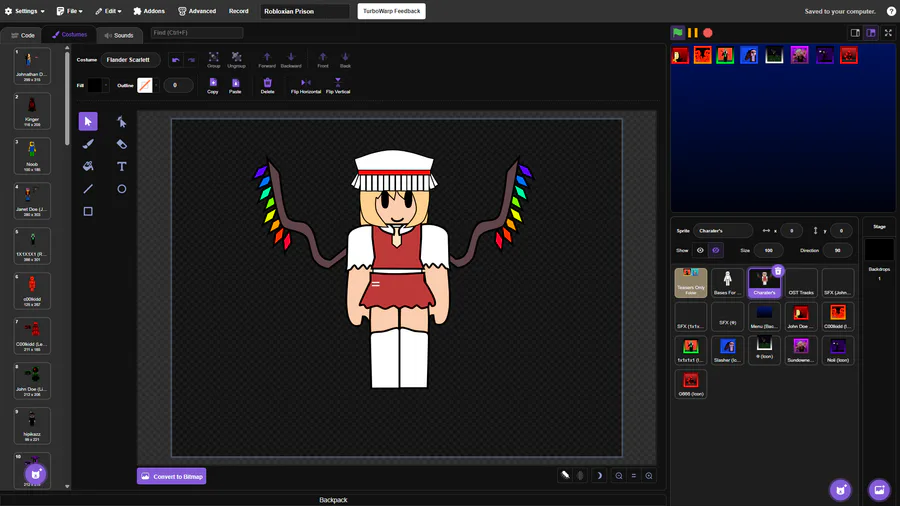The image size is (900, 506).
Task: Enter full screen stage mode
Action: click(x=889, y=33)
